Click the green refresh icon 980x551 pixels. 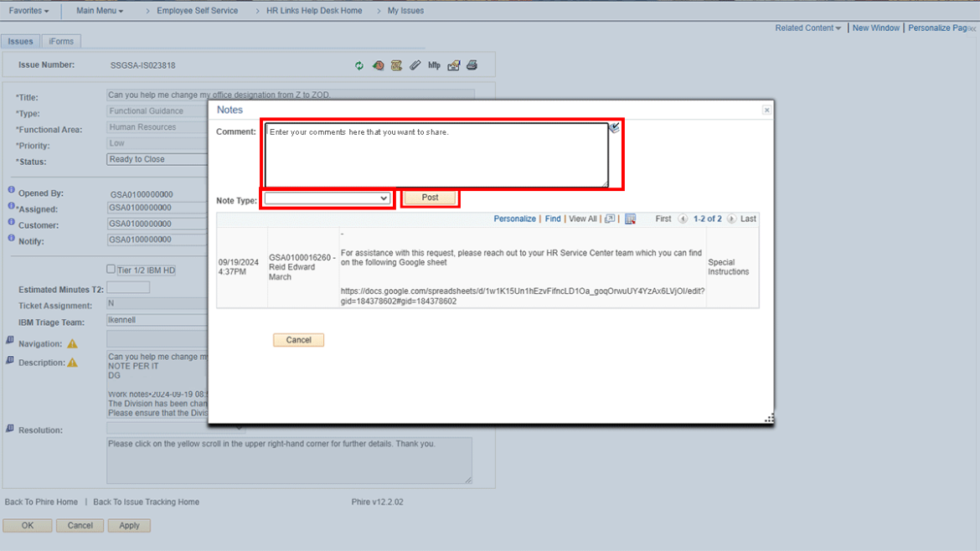pos(359,65)
